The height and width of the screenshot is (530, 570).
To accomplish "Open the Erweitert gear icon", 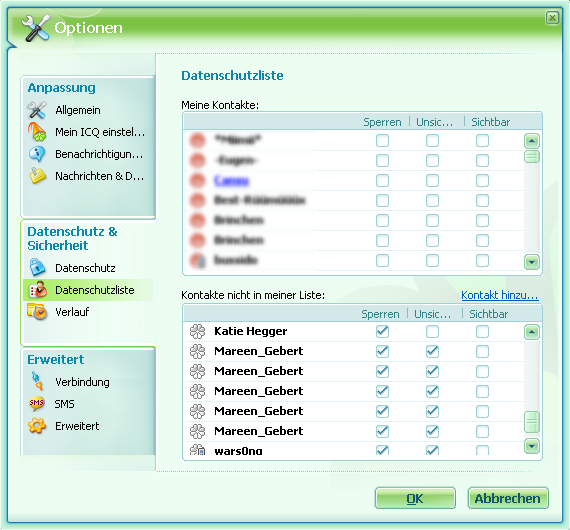I will (x=37, y=426).
